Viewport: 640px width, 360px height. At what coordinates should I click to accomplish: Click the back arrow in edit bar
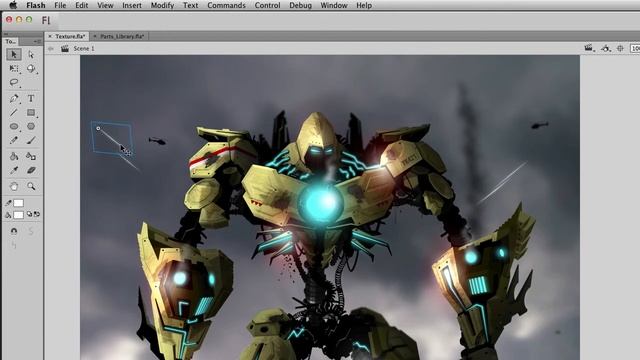[51, 49]
